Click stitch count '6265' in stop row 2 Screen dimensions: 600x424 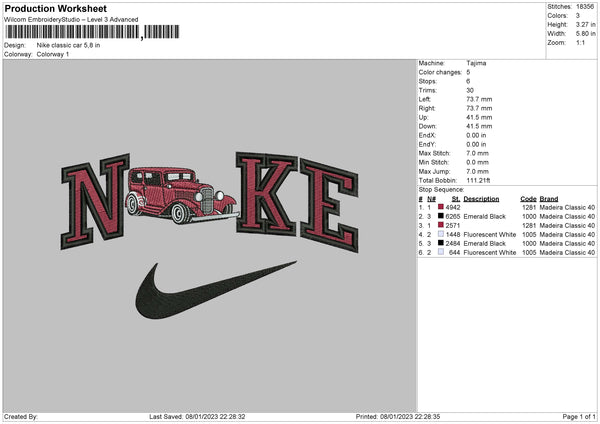pos(453,217)
